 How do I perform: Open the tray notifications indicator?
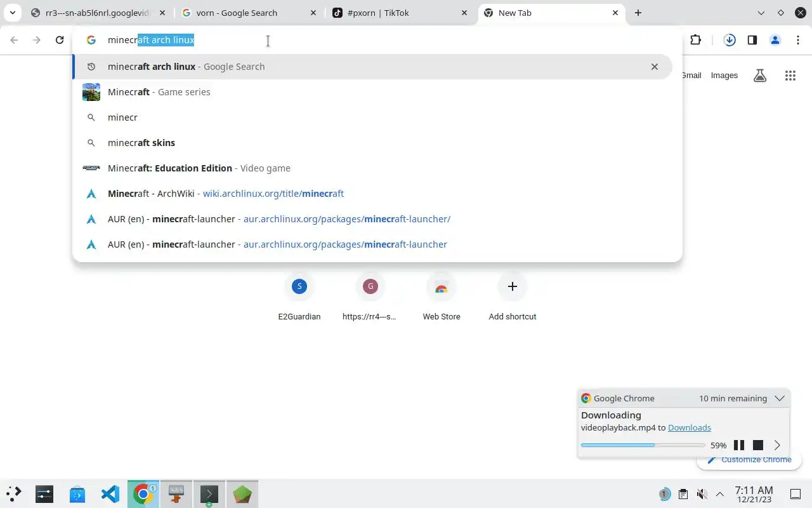[664, 494]
